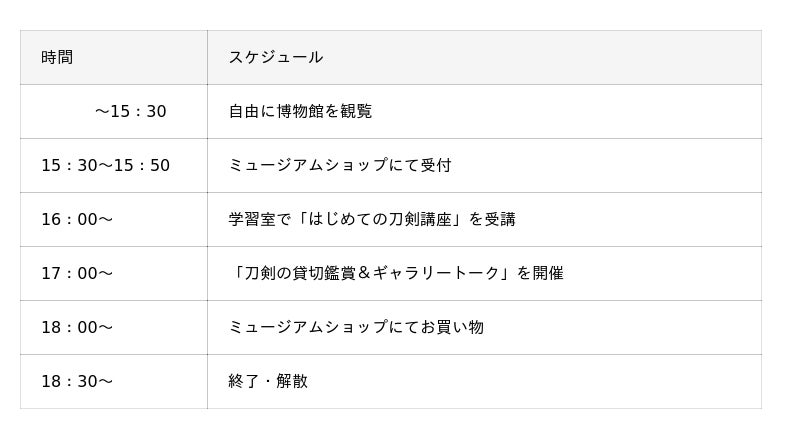Screen dimensions: 800x439
Task: Click the 刀剣の貸切鑑賞 schedule entry
Action: coord(395,273)
